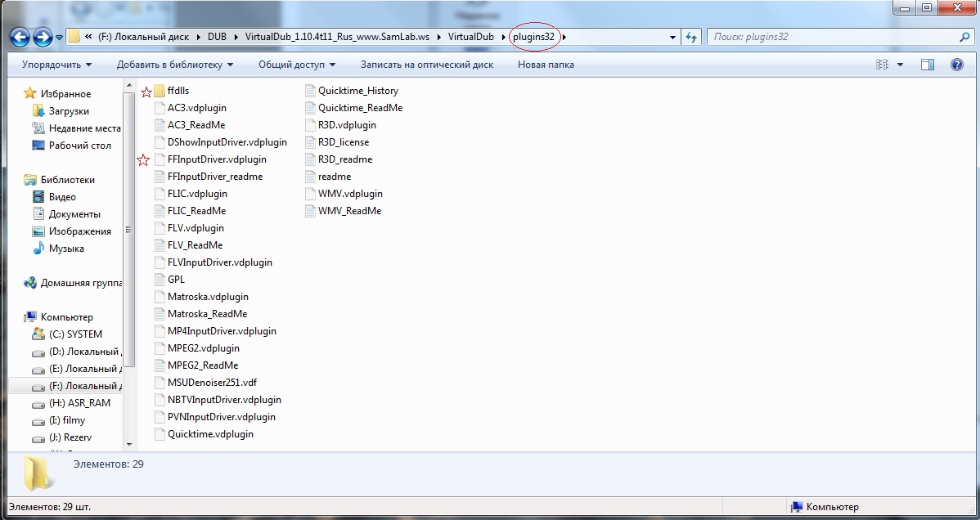The height and width of the screenshot is (520, 980).
Task: Select R3D_license file
Action: tap(343, 142)
